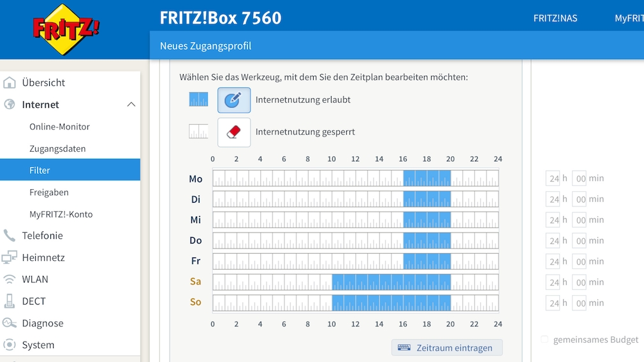Click Friday minutes budget field
Image resolution: width=644 pixels, height=362 pixels.
579,262
